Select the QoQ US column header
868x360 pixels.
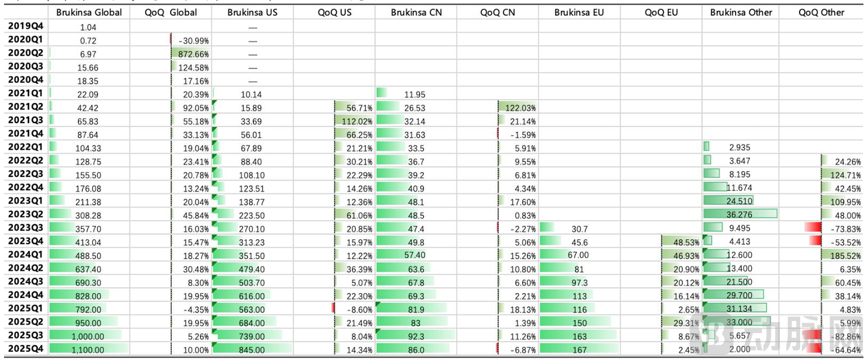pyautogui.click(x=334, y=13)
